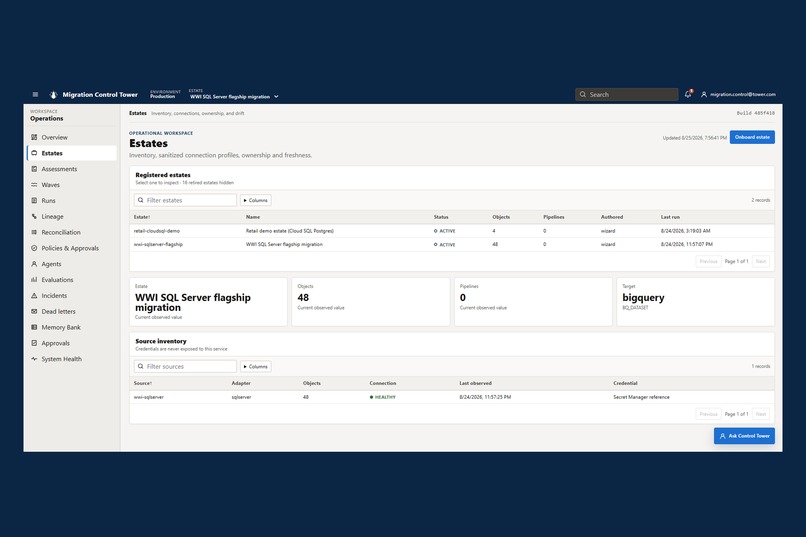This screenshot has width=806, height=537.
Task: Click the Objects 48 summary card
Action: pos(371,302)
